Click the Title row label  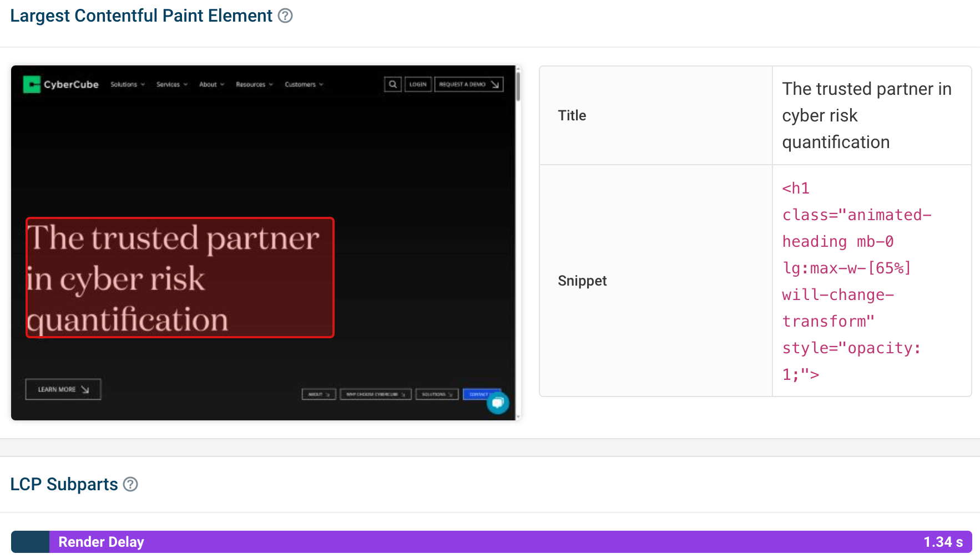pos(572,115)
